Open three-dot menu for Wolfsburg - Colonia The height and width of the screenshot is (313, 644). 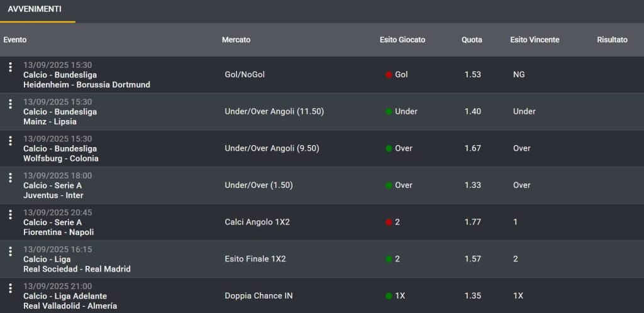coord(10,141)
